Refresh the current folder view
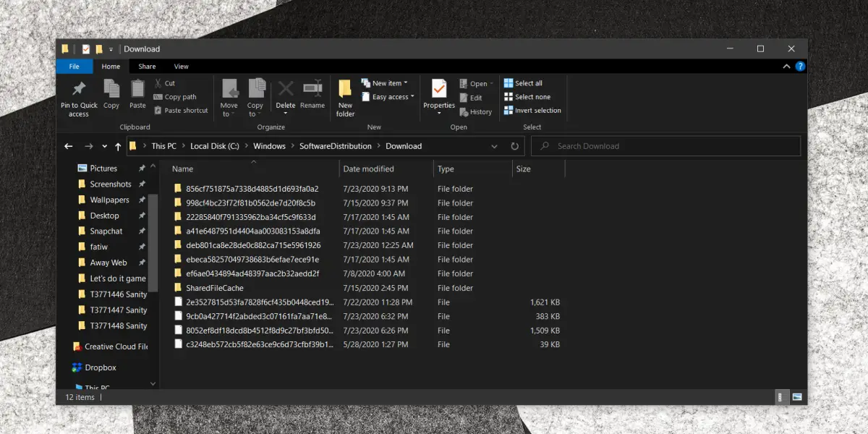 point(514,146)
